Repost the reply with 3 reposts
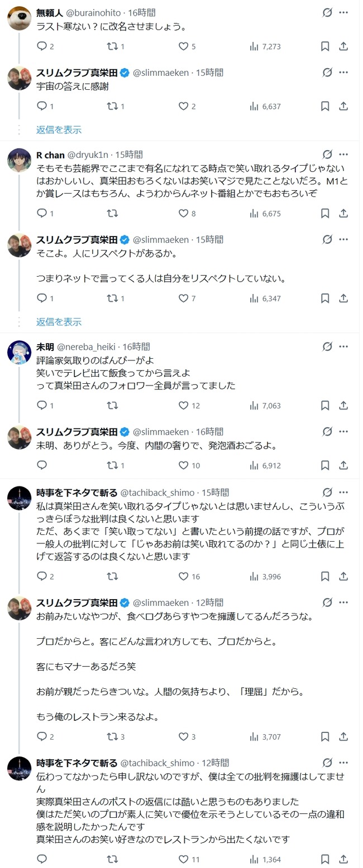Screen dimensions: 363x868 pos(112,736)
